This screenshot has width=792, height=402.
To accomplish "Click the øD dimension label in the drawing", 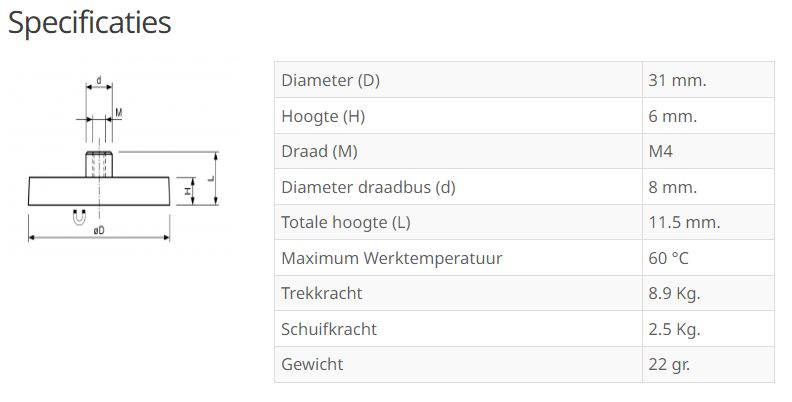I will (98, 231).
